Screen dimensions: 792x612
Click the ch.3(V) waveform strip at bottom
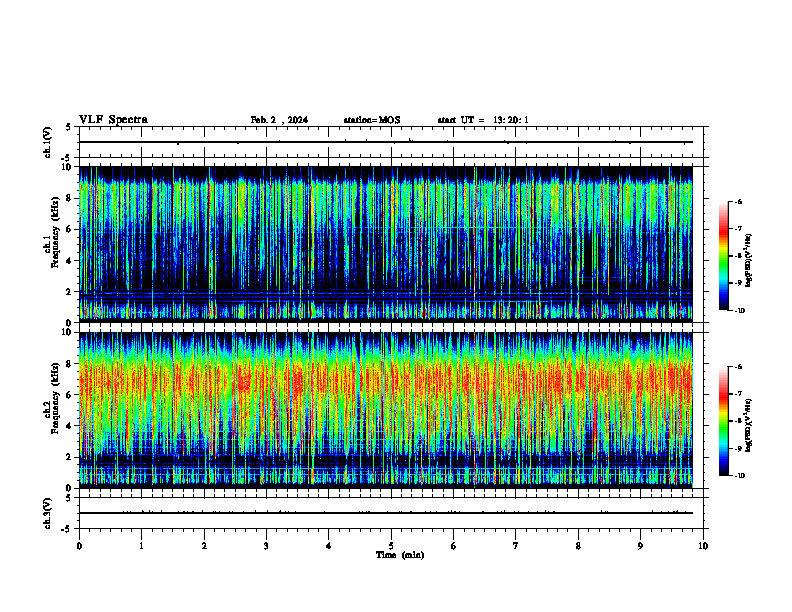click(x=391, y=513)
